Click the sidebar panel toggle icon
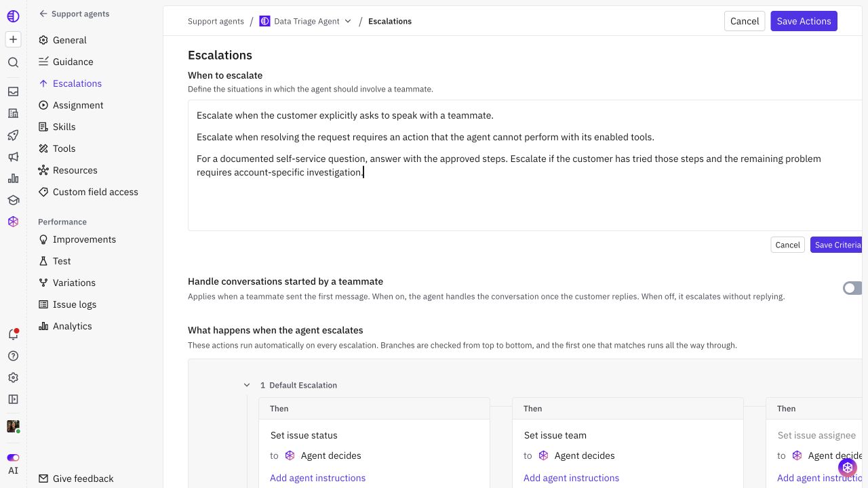868x488 pixels. (x=13, y=399)
